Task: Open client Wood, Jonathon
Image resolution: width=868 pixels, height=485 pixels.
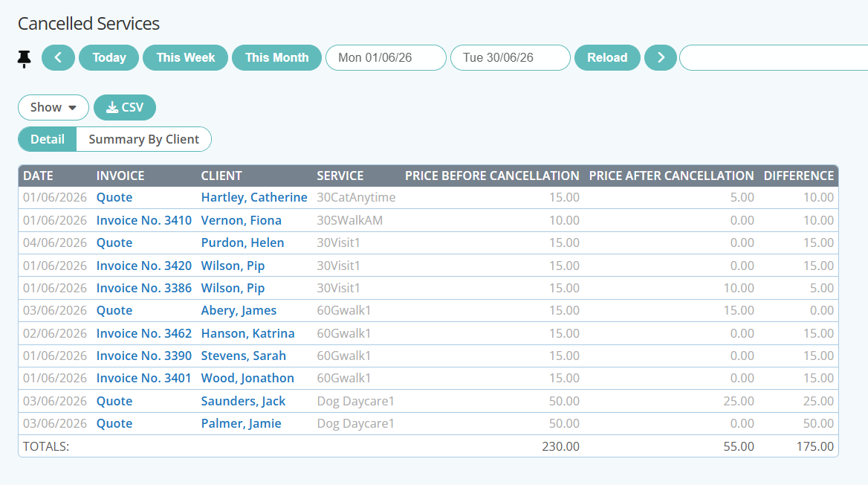Action: [247, 378]
